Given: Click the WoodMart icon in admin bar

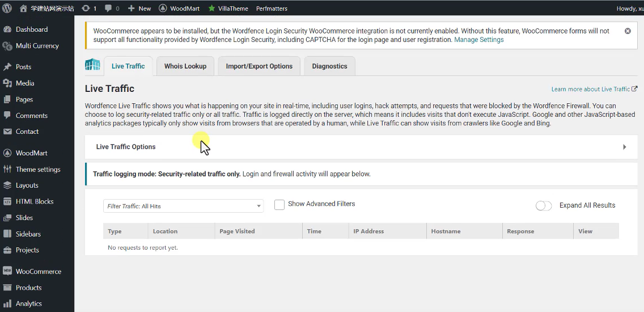Looking at the screenshot, I should 163,8.
